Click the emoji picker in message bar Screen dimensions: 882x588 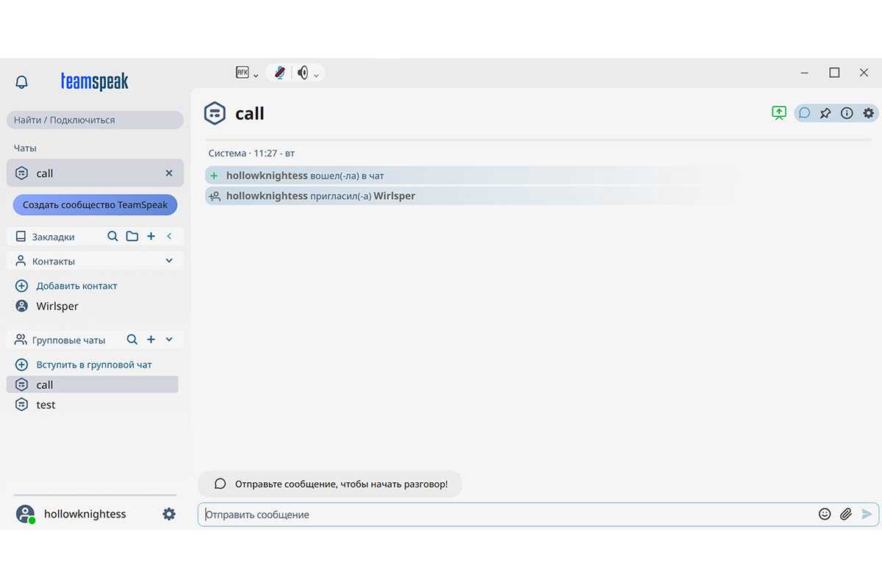click(824, 514)
